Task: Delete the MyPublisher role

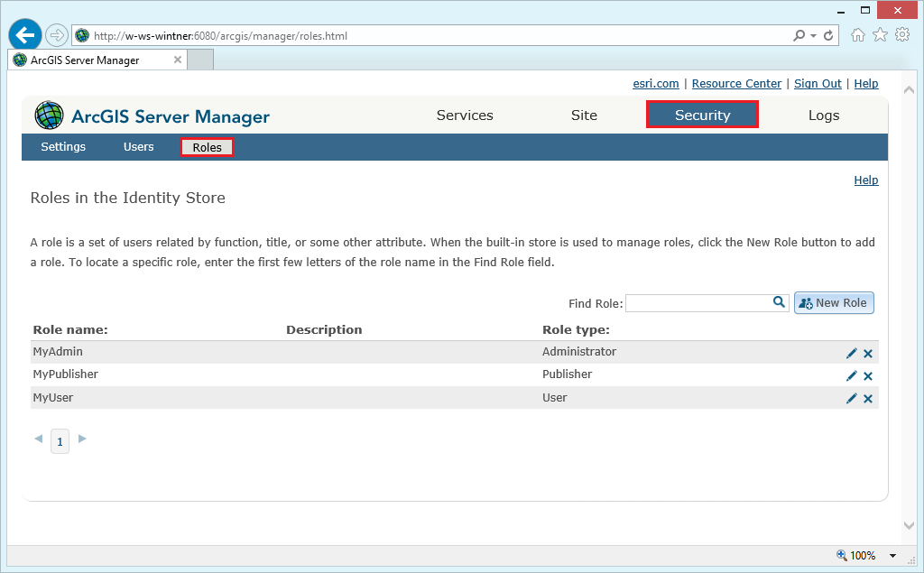Action: 867,375
